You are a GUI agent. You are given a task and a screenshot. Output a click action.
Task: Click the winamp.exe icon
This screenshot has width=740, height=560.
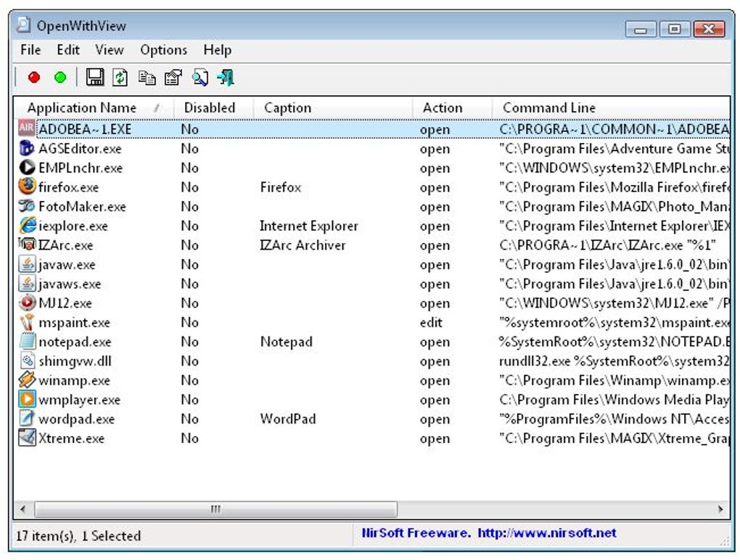point(27,380)
